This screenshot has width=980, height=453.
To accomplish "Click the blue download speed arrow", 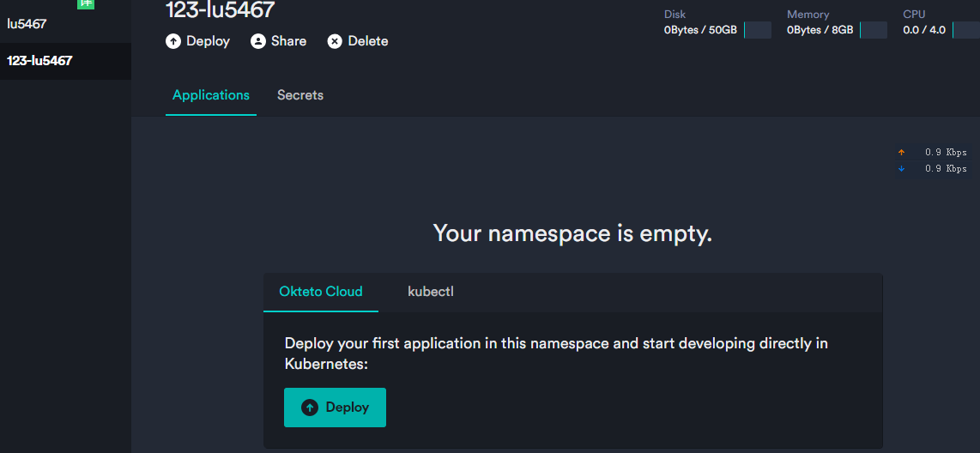I will pos(901,169).
